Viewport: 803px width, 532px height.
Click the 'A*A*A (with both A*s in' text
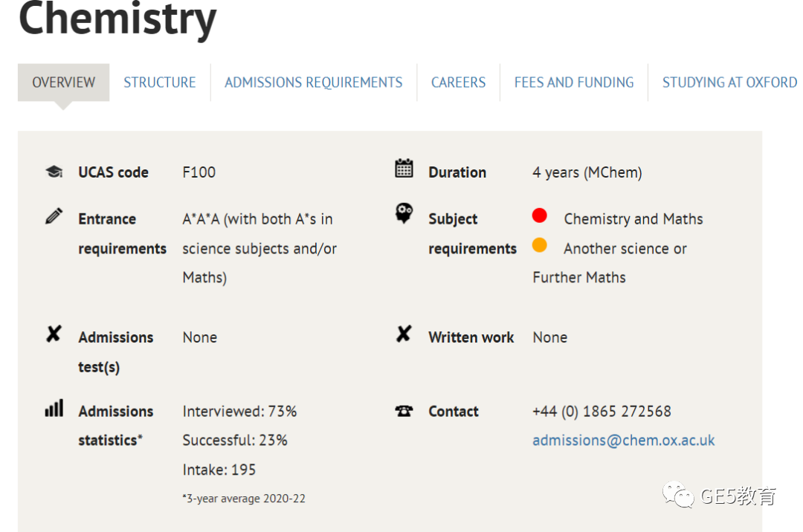tap(257, 219)
